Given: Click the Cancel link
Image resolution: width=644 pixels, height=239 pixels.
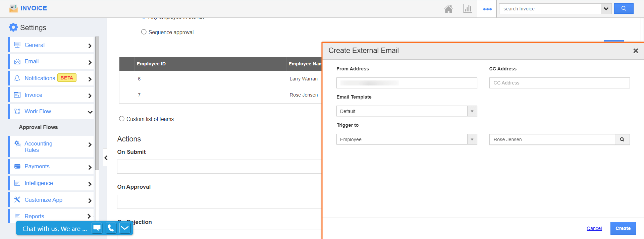Looking at the screenshot, I should [594, 228].
